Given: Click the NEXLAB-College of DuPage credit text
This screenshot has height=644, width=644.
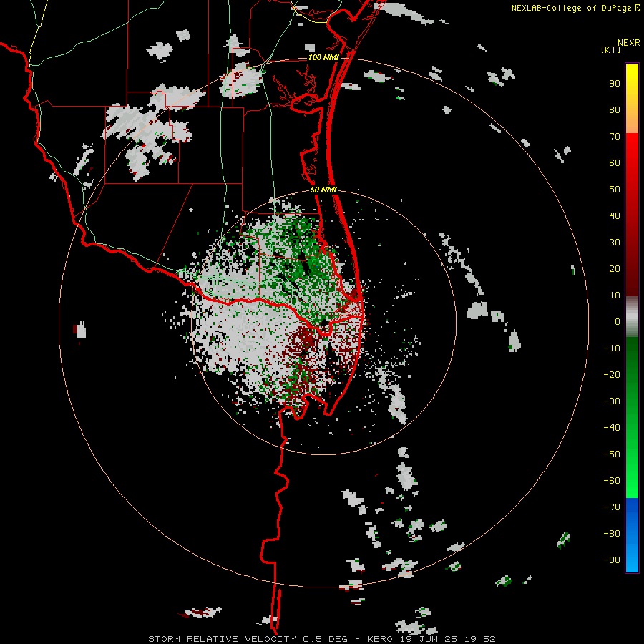Looking at the screenshot, I should [x=571, y=8].
